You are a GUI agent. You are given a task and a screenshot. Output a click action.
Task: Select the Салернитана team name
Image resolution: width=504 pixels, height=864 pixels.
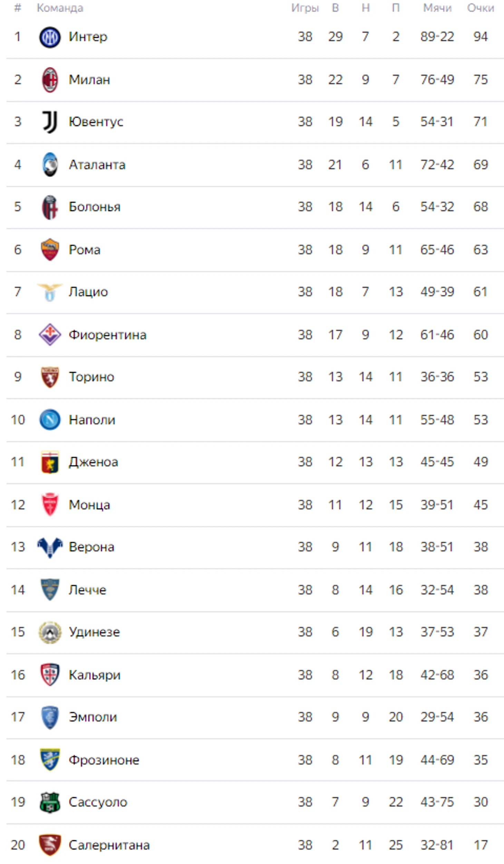point(109,845)
